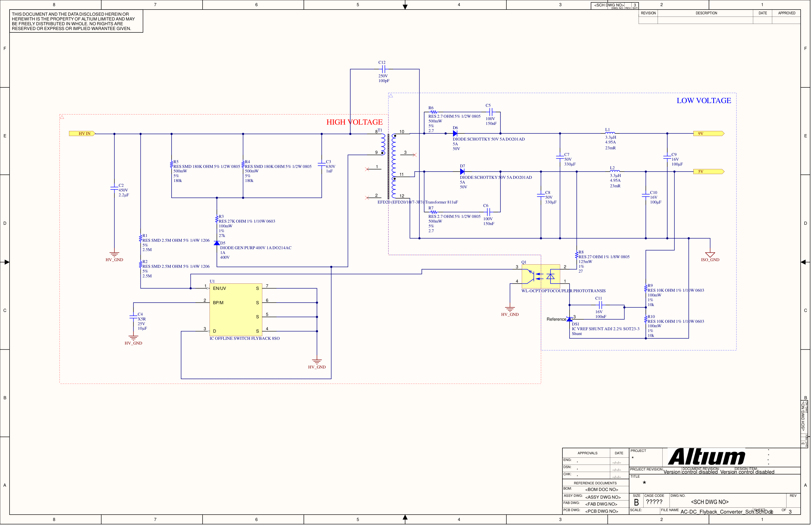Click the <PCB DWG NO> field
The height and width of the screenshot is (526, 812).
(x=601, y=511)
